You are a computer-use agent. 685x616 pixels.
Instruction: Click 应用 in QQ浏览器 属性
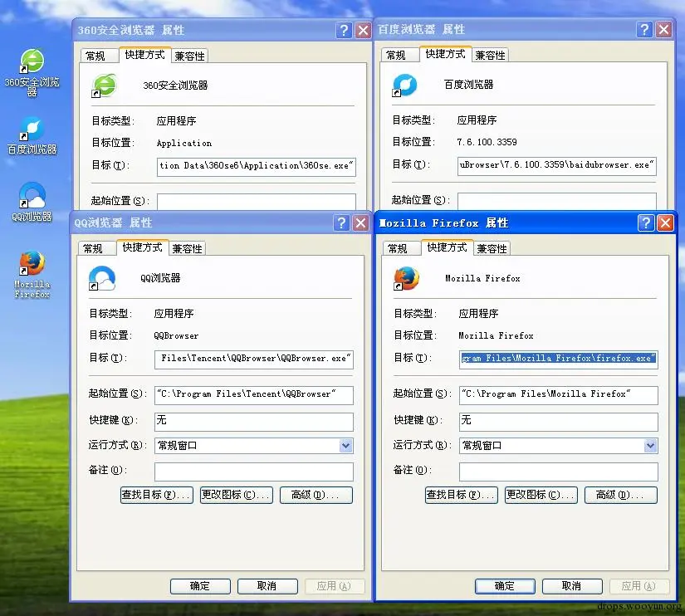(x=335, y=586)
